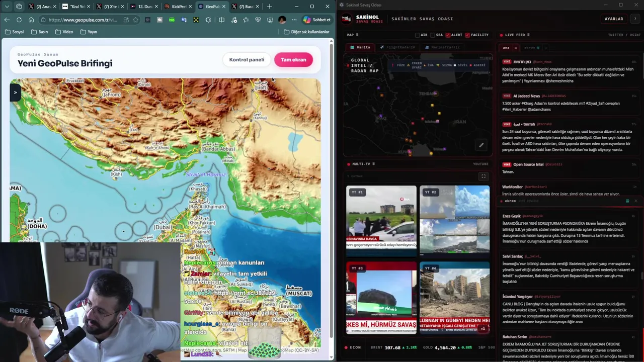
Task: Expand the map side panel arrow
Action: click(x=15, y=93)
